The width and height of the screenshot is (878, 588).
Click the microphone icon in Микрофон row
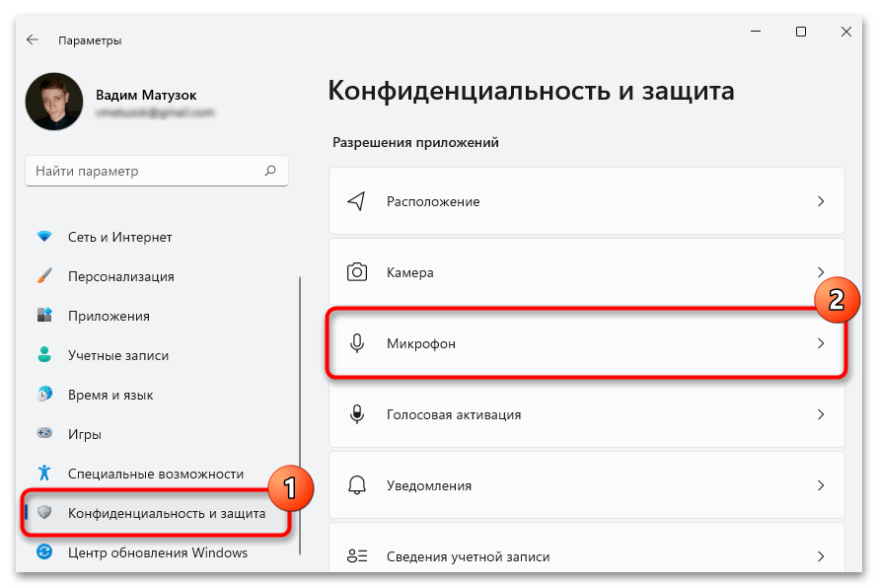(357, 343)
